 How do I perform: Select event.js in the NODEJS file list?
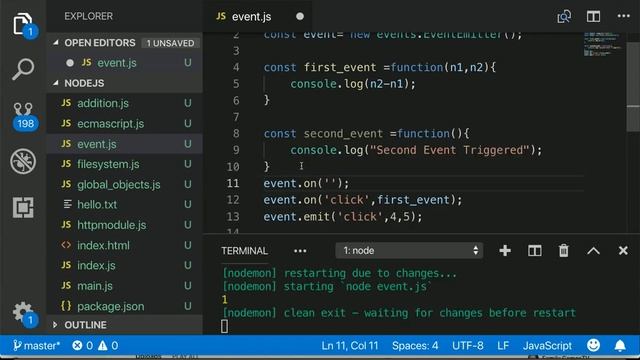(x=124, y=144)
